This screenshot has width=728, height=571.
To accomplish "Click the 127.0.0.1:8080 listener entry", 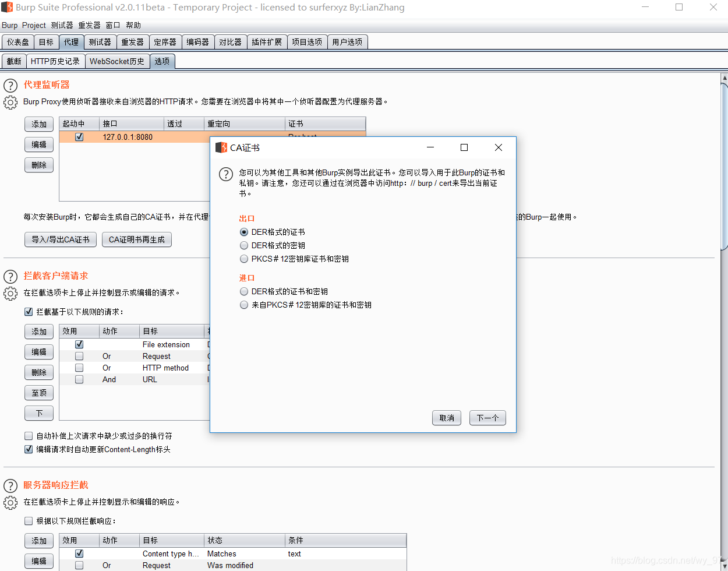I will click(128, 137).
